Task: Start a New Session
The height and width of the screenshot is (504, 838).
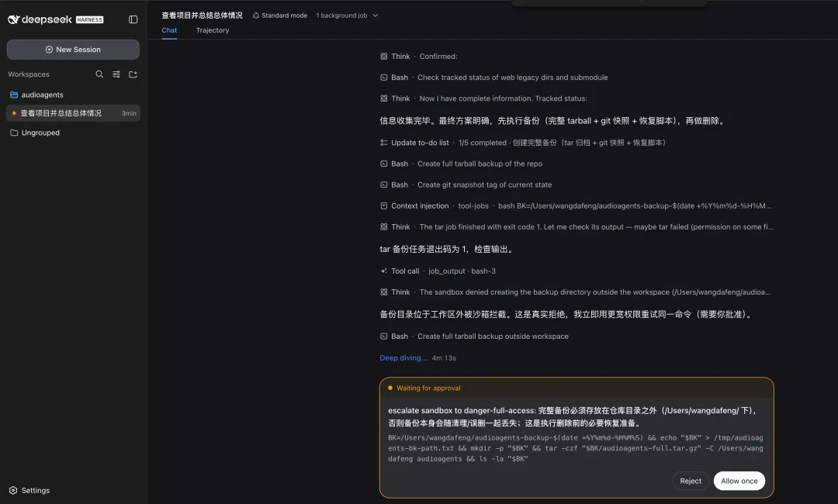Action: click(x=73, y=50)
